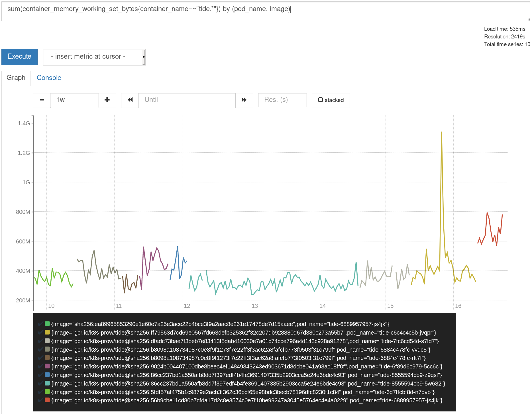
Task: Click the Load time: 535ms text
Action: point(505,29)
